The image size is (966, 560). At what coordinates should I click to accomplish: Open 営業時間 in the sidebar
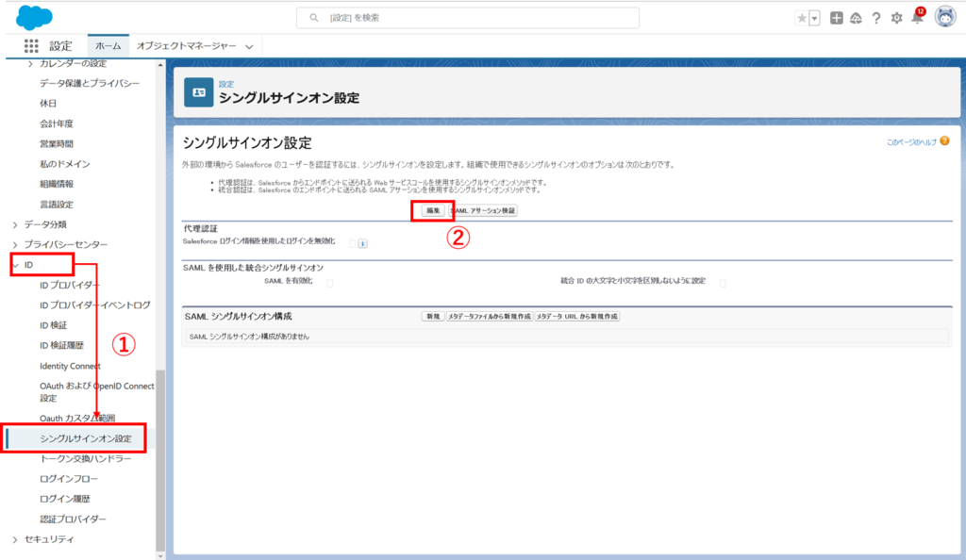click(57, 144)
